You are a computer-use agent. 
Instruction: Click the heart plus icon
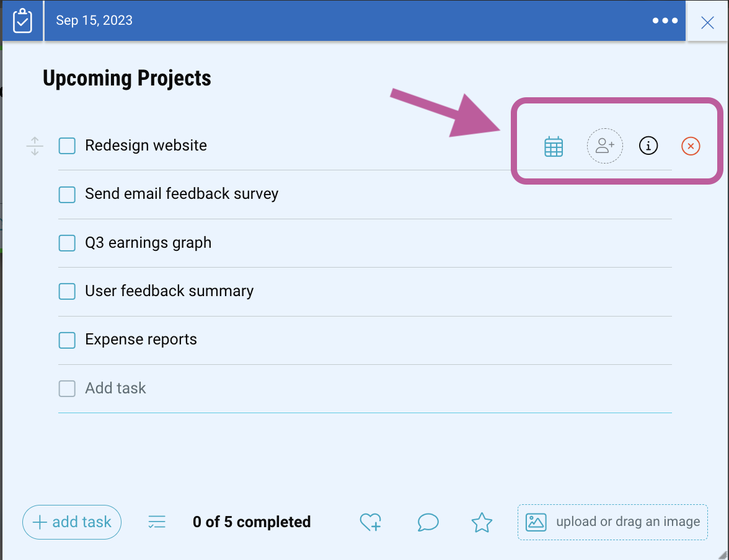(x=370, y=522)
